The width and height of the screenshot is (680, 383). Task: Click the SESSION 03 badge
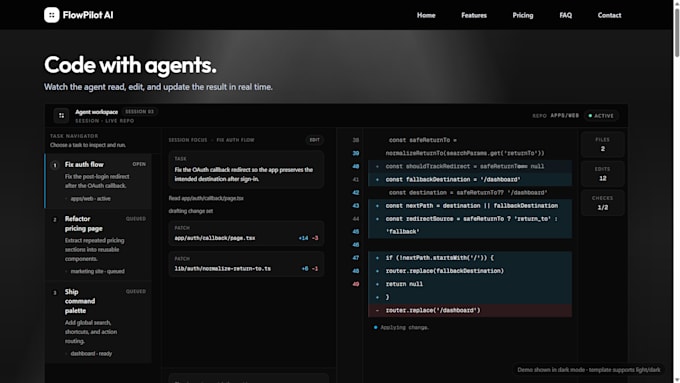[139, 111]
